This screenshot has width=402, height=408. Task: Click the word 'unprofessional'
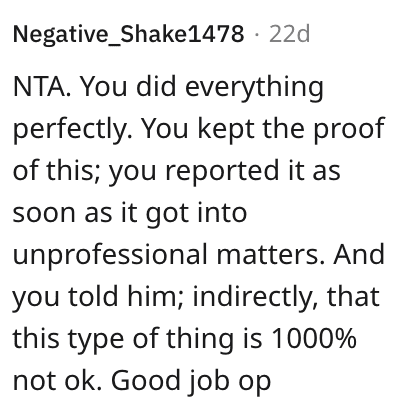pos(110,256)
